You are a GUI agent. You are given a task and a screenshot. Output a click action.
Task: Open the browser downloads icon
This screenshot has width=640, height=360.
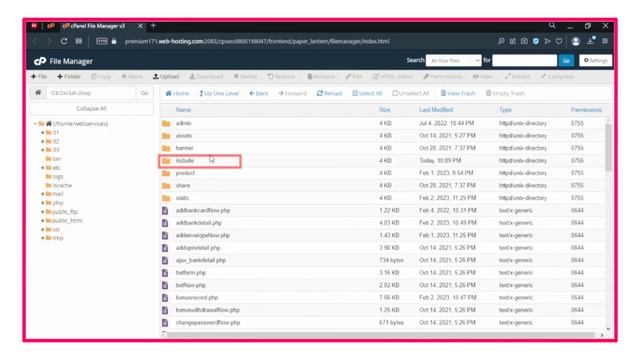pos(591,41)
